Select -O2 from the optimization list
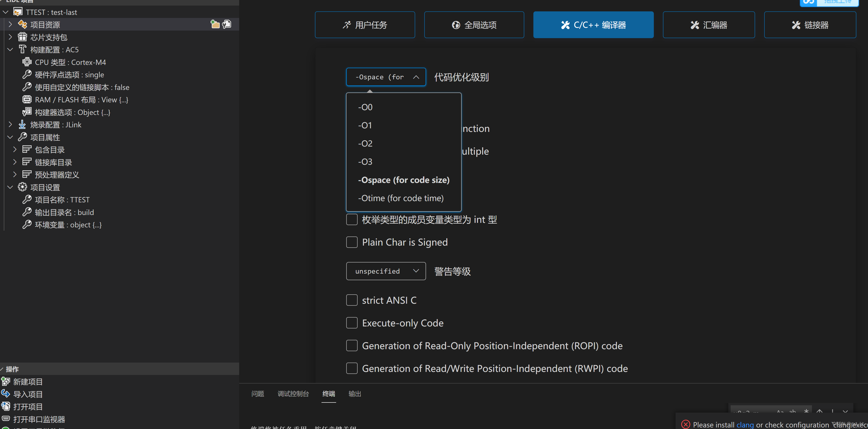Image resolution: width=868 pixels, height=429 pixels. [x=365, y=143]
